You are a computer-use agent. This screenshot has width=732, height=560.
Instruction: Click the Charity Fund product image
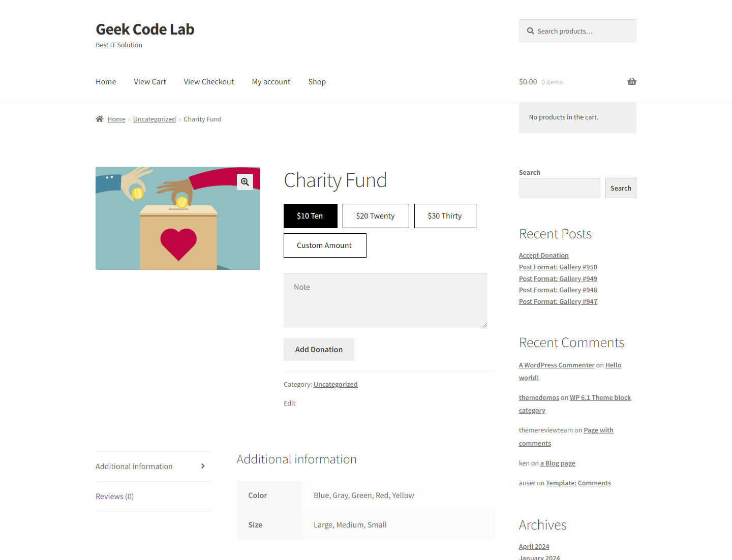tap(178, 219)
